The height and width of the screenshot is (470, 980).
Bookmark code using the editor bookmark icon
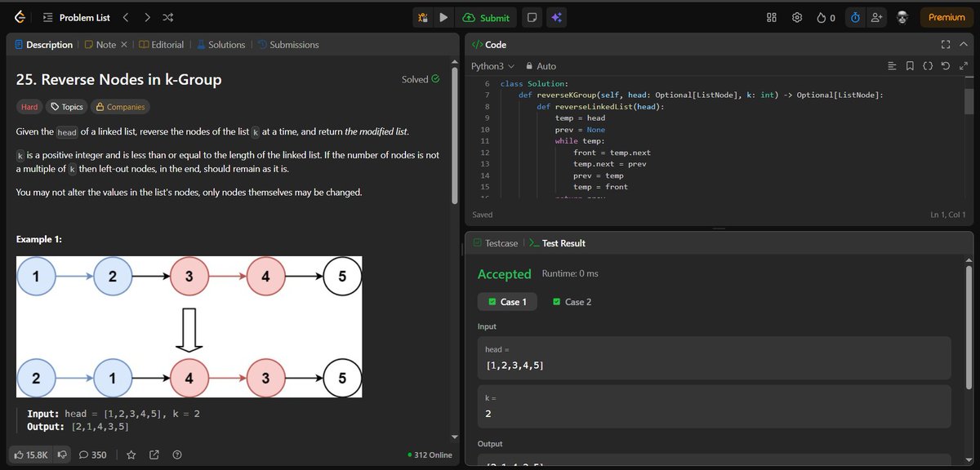click(x=910, y=66)
